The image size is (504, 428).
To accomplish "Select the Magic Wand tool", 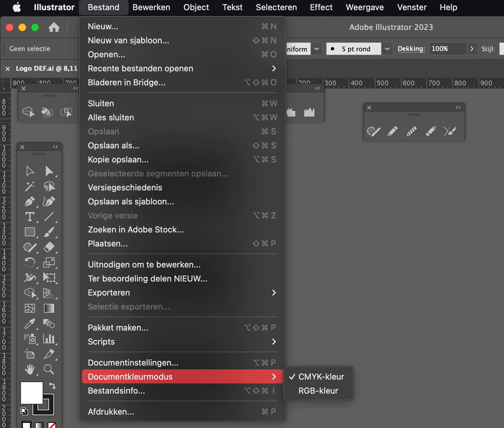I will point(30,186).
